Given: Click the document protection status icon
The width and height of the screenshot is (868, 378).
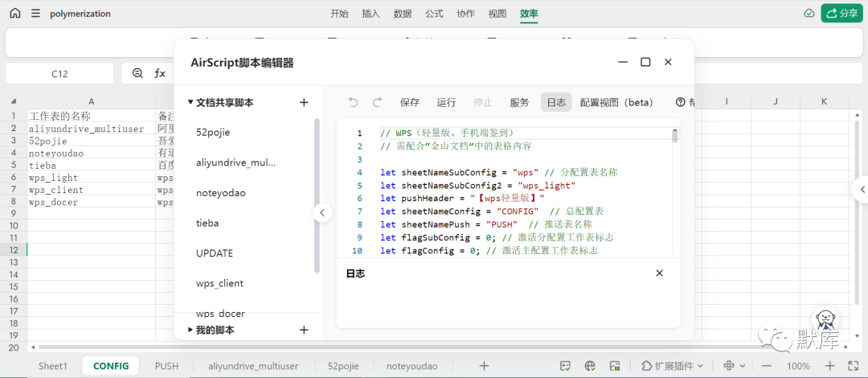Looking at the screenshot, I should pyautogui.click(x=614, y=366).
